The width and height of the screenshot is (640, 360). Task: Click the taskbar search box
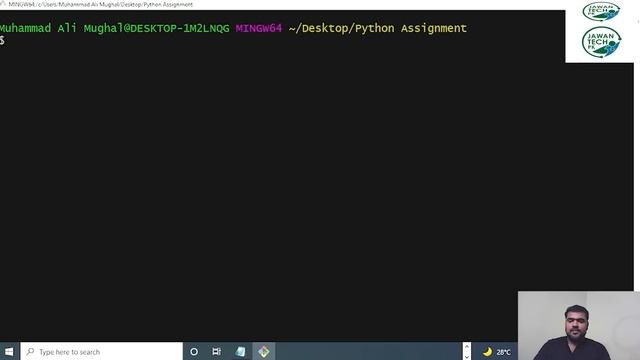pos(102,351)
